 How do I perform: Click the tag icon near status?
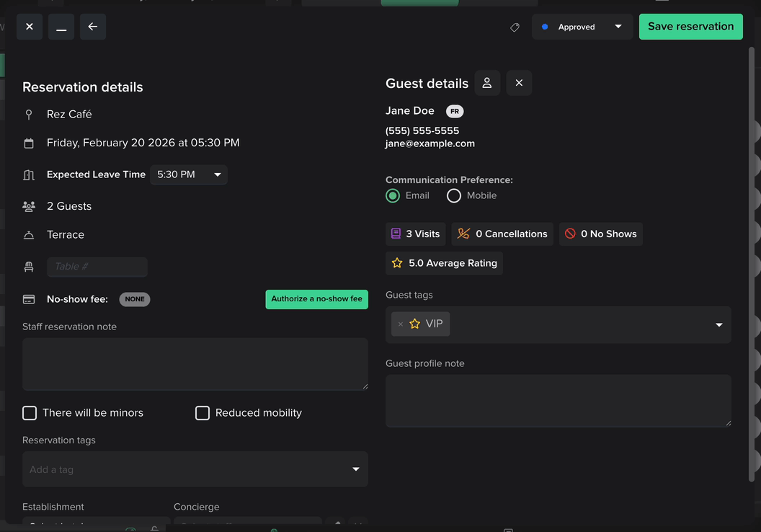click(515, 27)
